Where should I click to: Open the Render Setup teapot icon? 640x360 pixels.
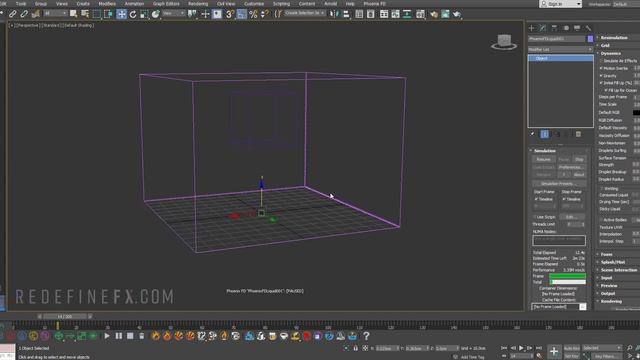[433, 14]
